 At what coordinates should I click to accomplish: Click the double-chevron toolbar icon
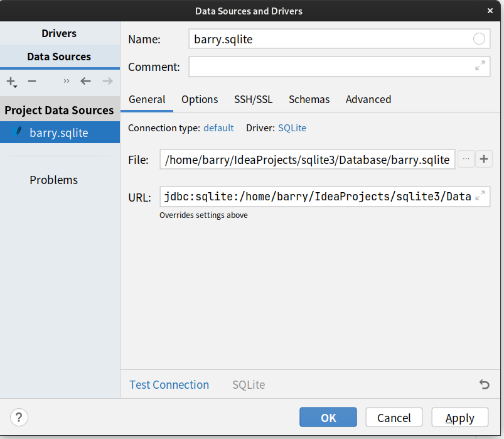66,82
